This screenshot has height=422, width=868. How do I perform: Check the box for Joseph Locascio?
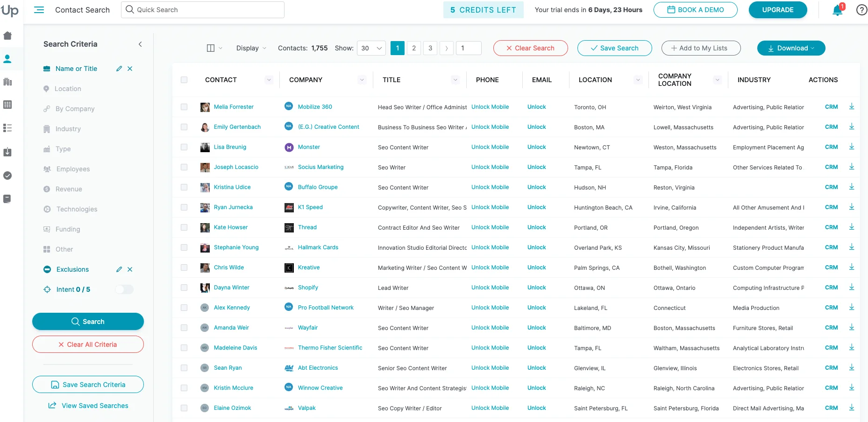tap(184, 167)
